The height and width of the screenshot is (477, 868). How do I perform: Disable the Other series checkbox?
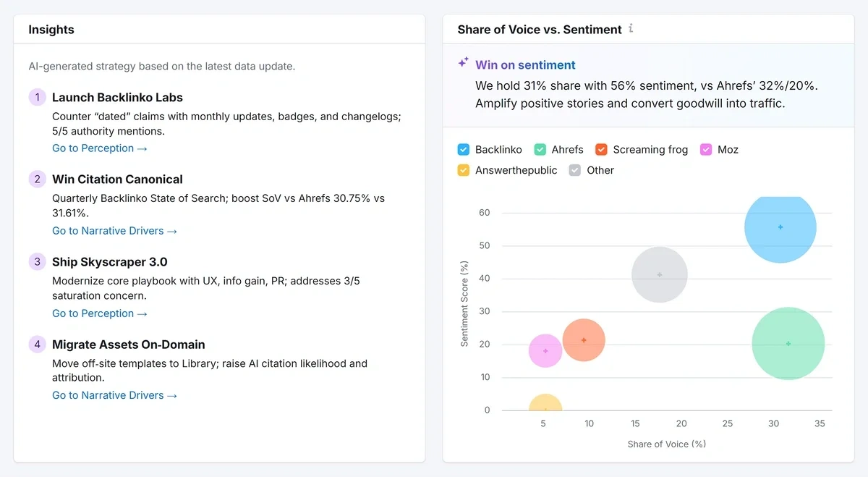574,170
